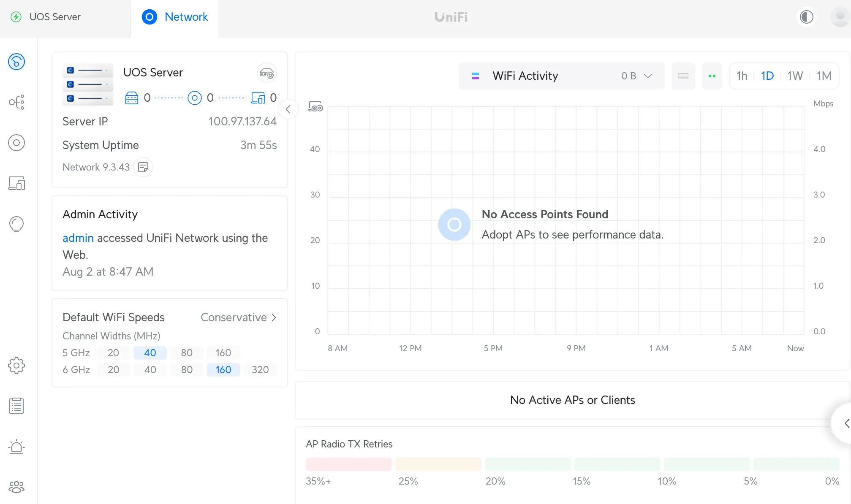Select 6 GHz channel width 20
This screenshot has height=504, width=851.
coord(113,370)
